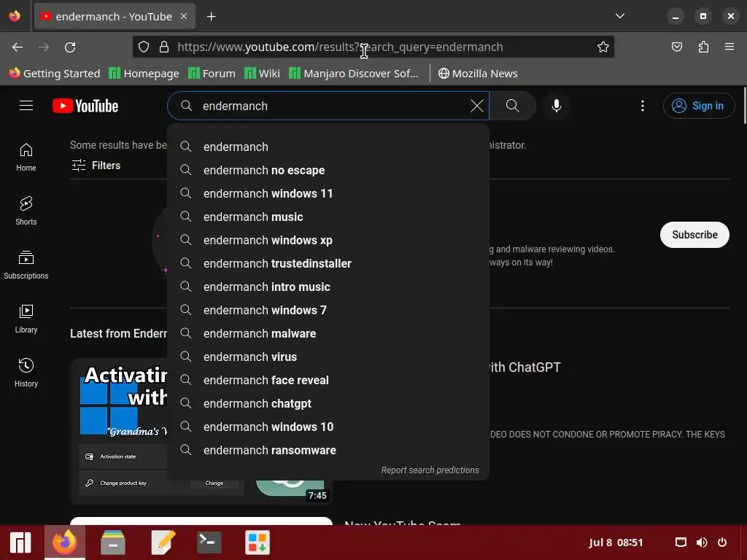Open Mozilla News bookmark

point(478,74)
